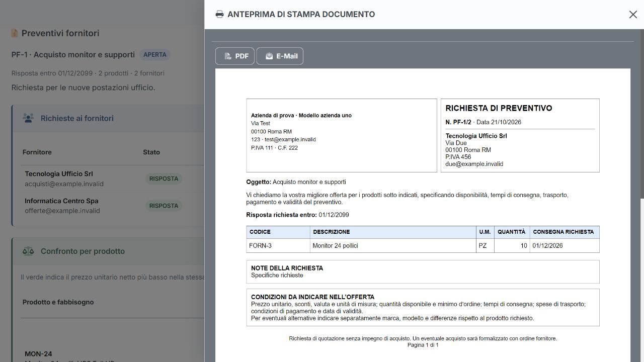
Task: Click PF-1 · Acquisto monitor e supporti title
Action: [73, 54]
